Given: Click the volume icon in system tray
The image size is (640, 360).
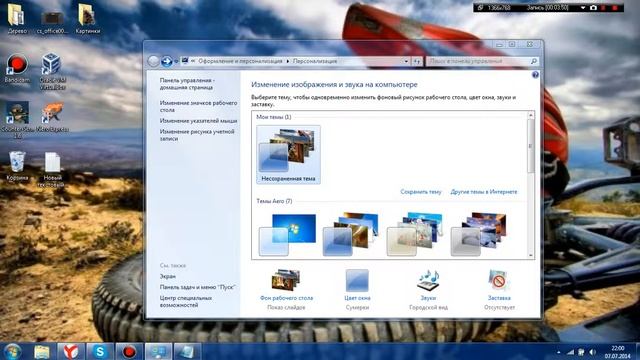Looking at the screenshot, I should (x=592, y=352).
